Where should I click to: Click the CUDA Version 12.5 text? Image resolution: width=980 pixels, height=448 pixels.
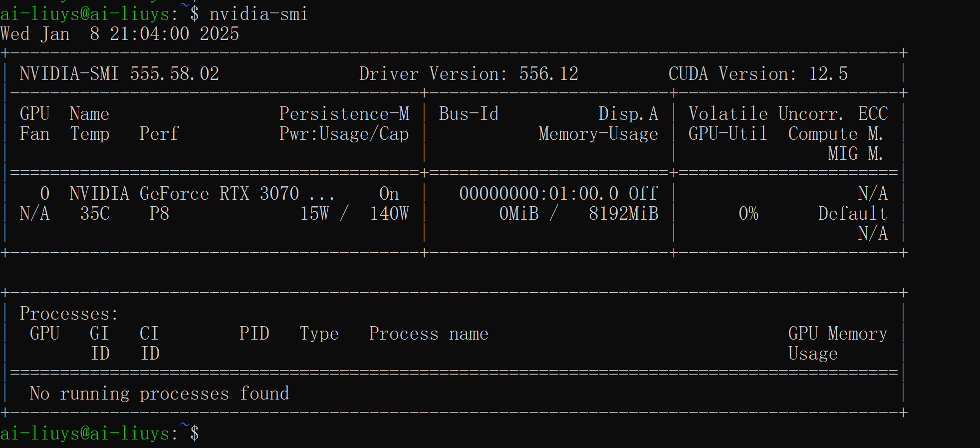tap(757, 74)
